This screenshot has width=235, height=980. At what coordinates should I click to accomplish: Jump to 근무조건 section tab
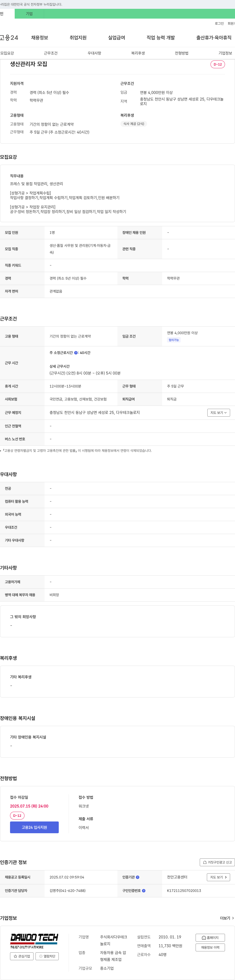[x=51, y=53]
